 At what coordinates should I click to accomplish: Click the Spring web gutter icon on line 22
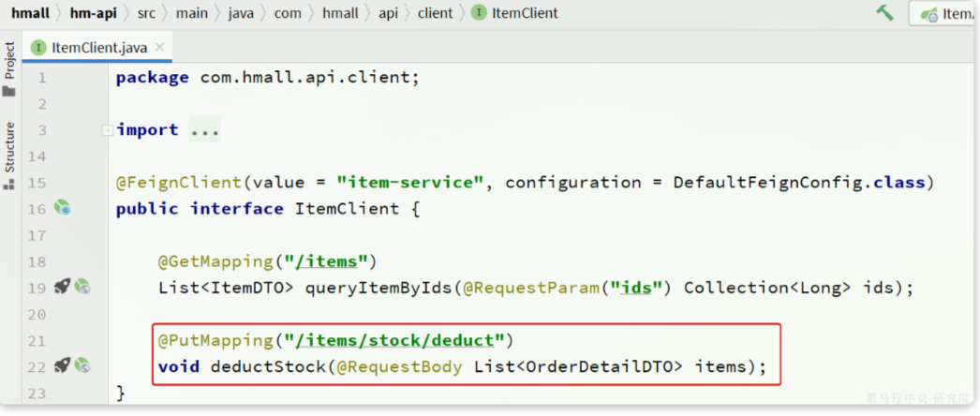(82, 365)
